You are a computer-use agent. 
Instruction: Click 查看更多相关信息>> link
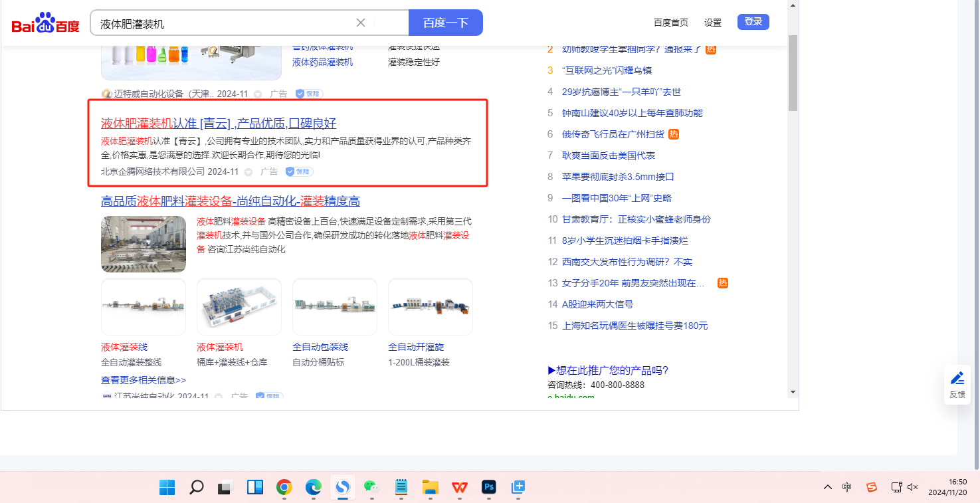pos(144,380)
